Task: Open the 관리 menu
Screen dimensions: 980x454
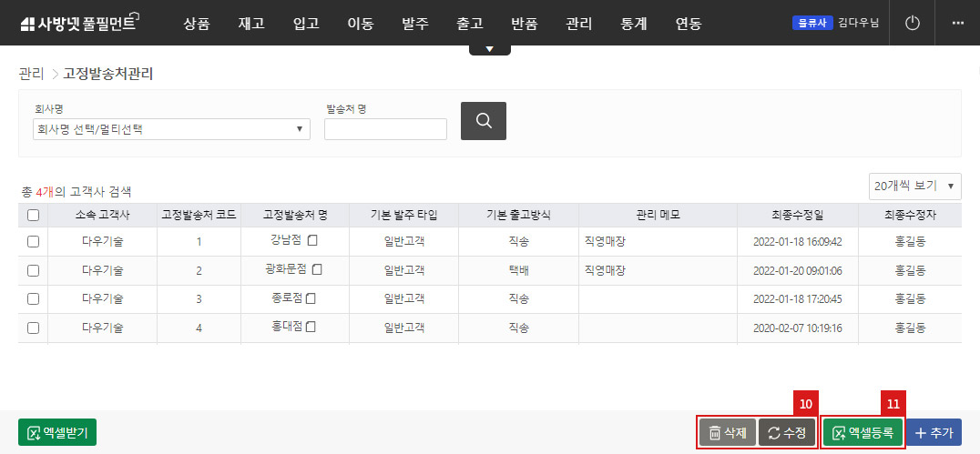Action: [578, 24]
